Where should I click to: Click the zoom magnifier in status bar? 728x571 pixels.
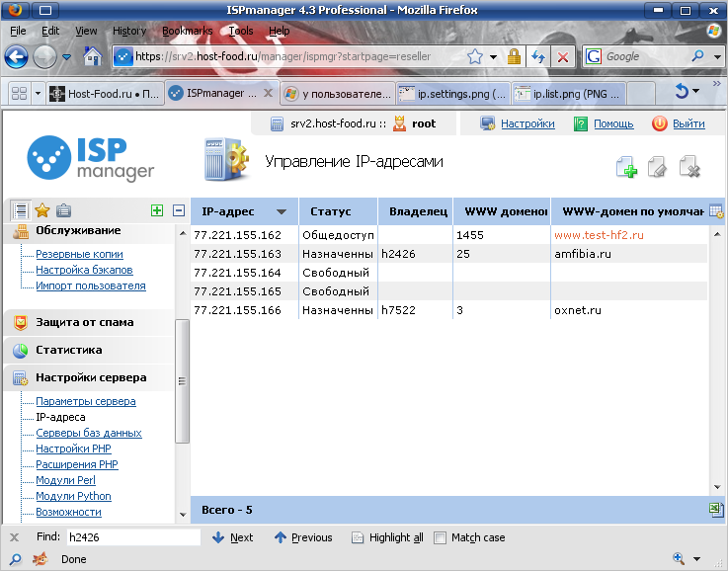click(679, 558)
